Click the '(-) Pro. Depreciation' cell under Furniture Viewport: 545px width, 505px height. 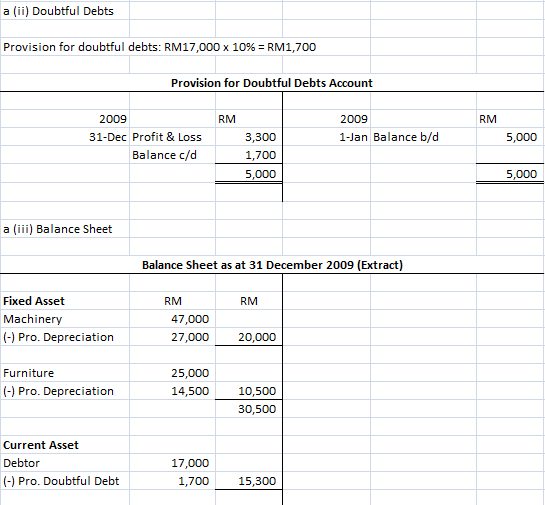pos(65,391)
